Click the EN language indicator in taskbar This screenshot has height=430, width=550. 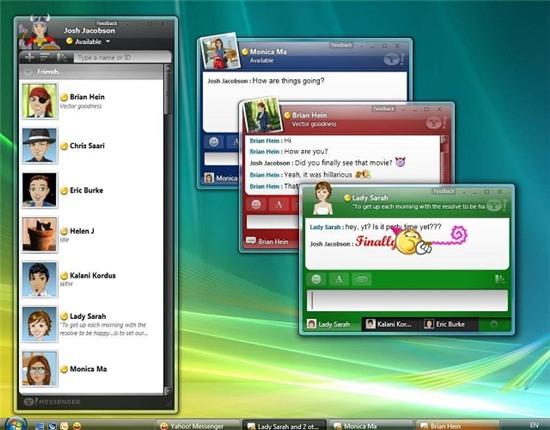point(534,425)
